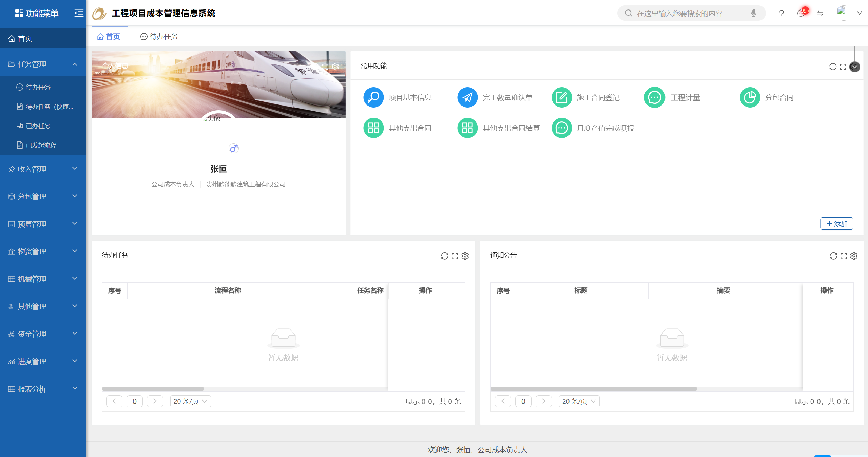The width and height of the screenshot is (868, 457).
Task: Open 待办任务（快捷... sidebar item
Action: (x=43, y=107)
